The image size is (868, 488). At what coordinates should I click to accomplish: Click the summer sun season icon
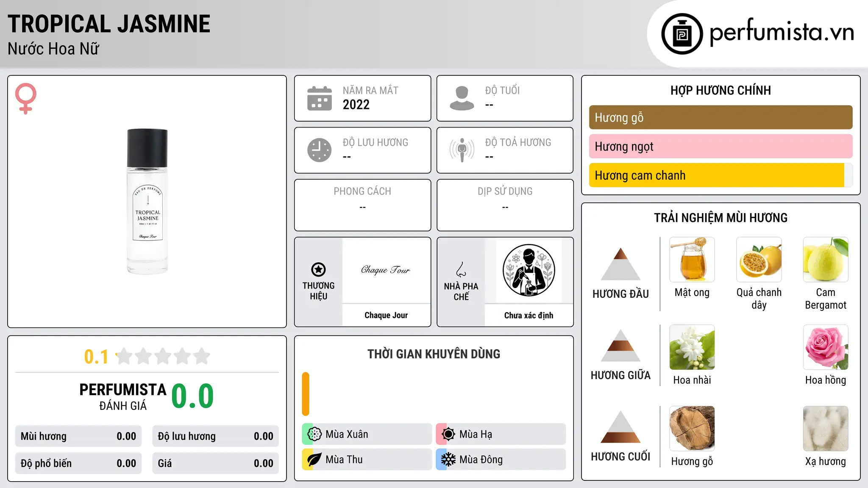448,434
